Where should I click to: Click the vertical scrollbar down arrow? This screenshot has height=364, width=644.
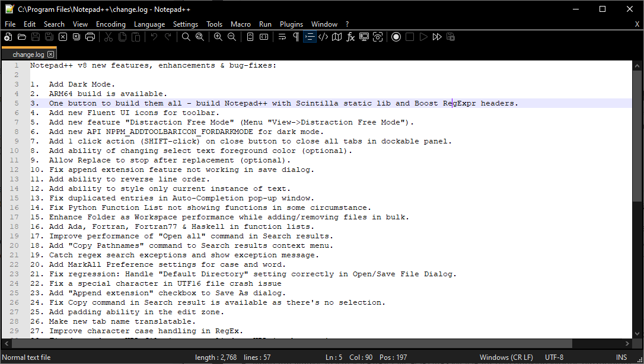637,334
